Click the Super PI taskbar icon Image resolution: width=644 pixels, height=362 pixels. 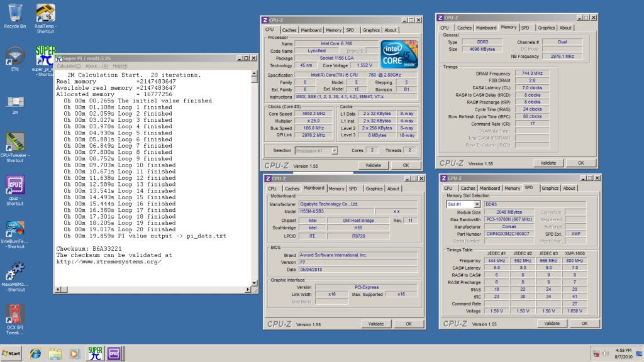pos(94,353)
